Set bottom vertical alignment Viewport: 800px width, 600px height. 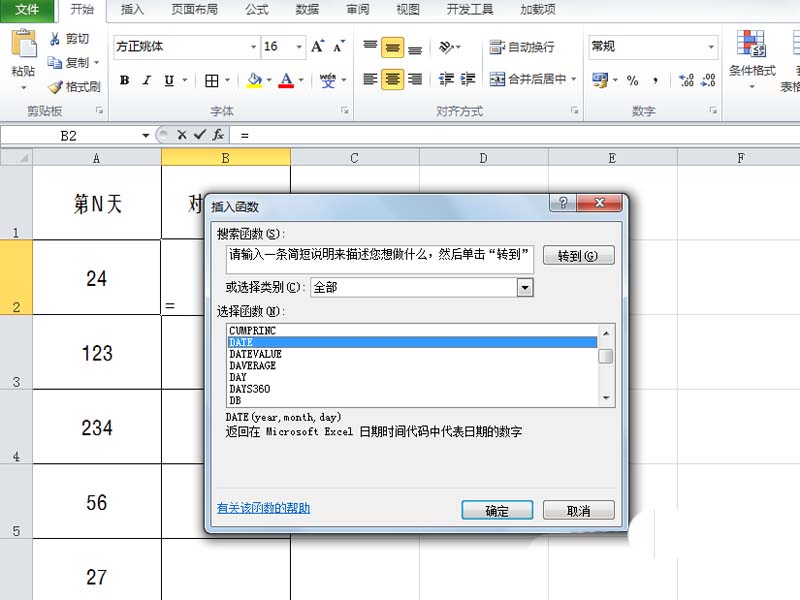(x=415, y=47)
